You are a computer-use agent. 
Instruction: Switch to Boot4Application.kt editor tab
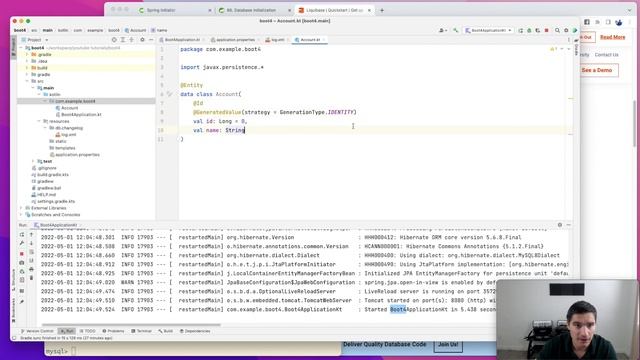tap(182, 40)
